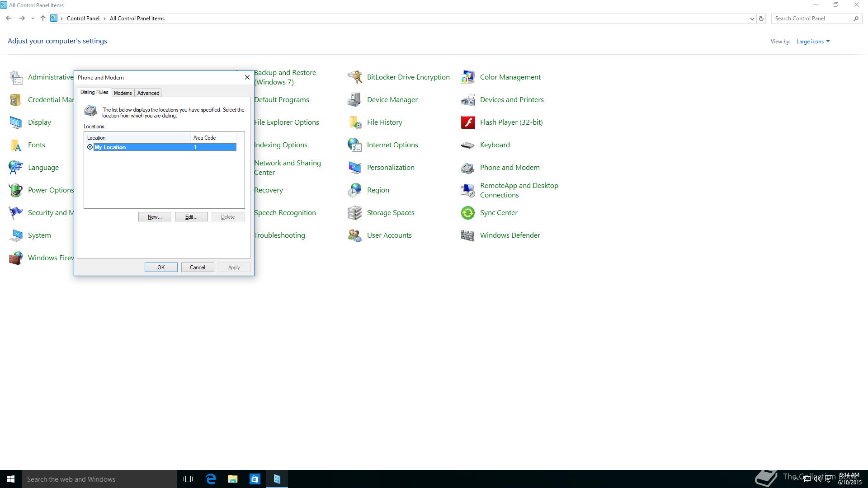This screenshot has height=488, width=868.
Task: Select the My Location radio button
Action: 90,147
